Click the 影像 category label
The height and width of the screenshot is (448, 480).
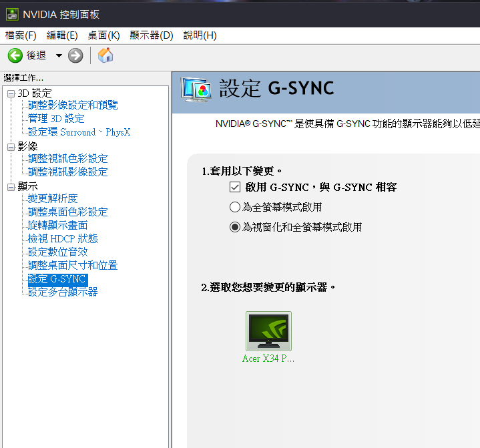(x=27, y=147)
